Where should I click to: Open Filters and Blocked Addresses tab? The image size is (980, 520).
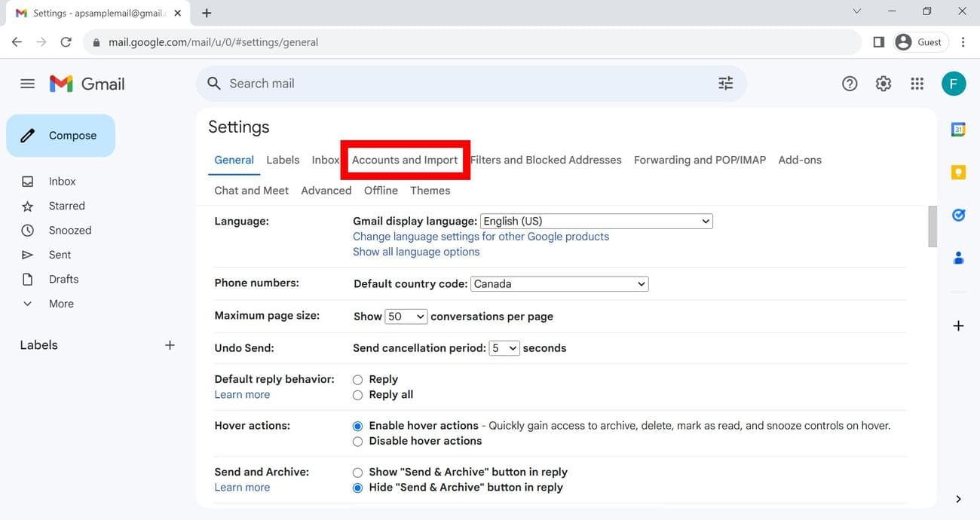(546, 160)
